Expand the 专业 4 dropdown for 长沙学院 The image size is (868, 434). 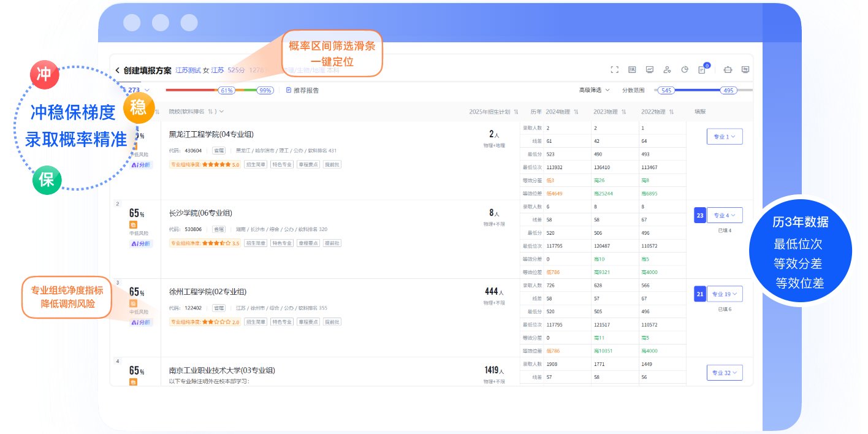[725, 215]
